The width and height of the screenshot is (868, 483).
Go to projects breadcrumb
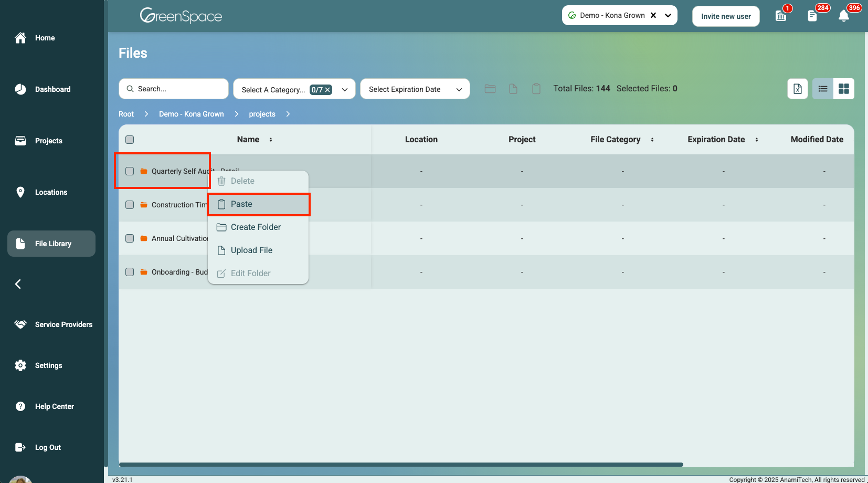[x=262, y=114]
